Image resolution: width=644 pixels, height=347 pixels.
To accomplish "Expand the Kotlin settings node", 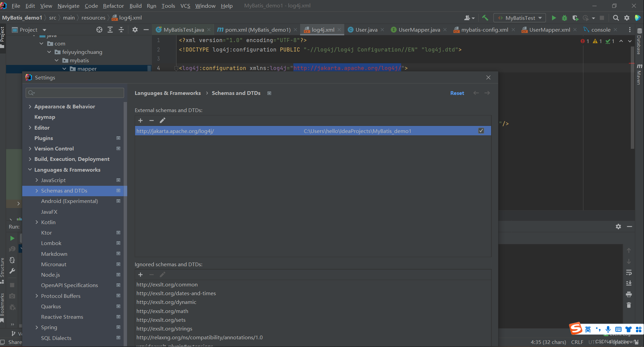I will pyautogui.click(x=37, y=222).
